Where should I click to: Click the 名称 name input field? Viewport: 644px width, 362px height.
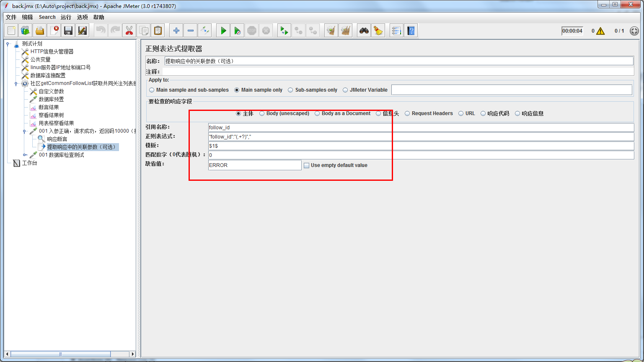[x=398, y=61]
